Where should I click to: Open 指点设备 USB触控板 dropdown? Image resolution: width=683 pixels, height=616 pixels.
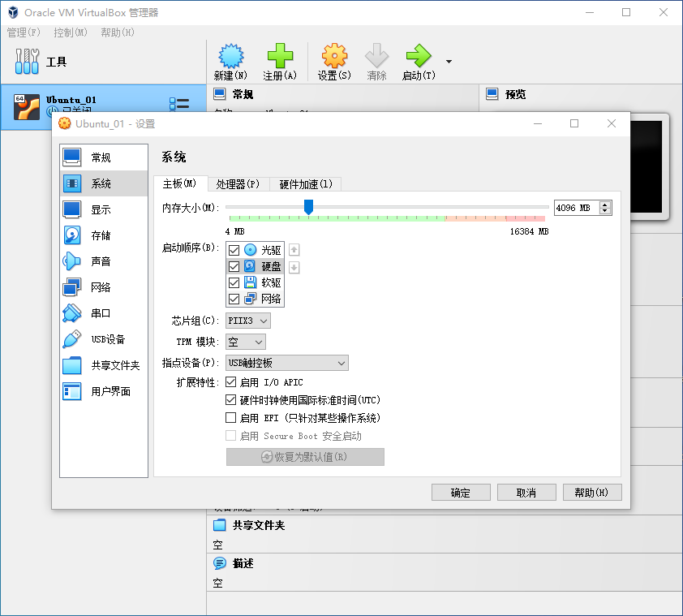pos(287,363)
